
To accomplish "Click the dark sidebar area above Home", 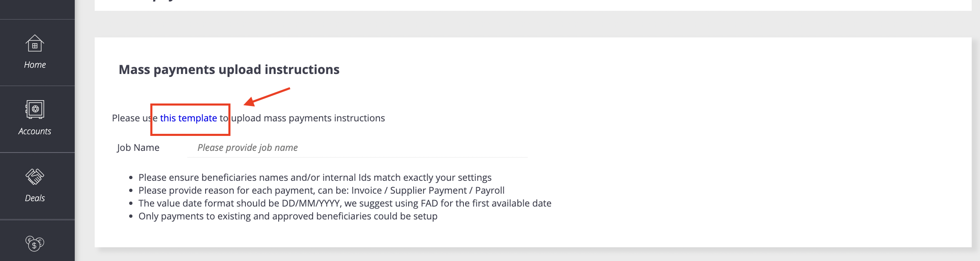I will (x=37, y=9).
